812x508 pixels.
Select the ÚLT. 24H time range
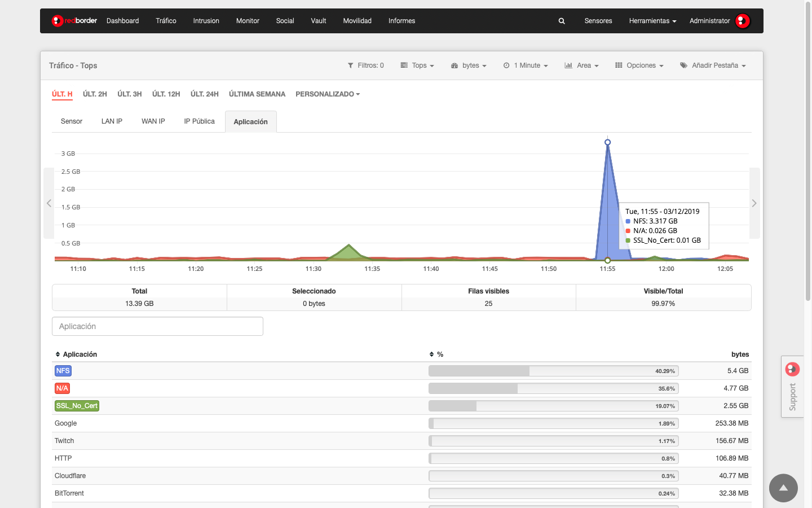205,94
